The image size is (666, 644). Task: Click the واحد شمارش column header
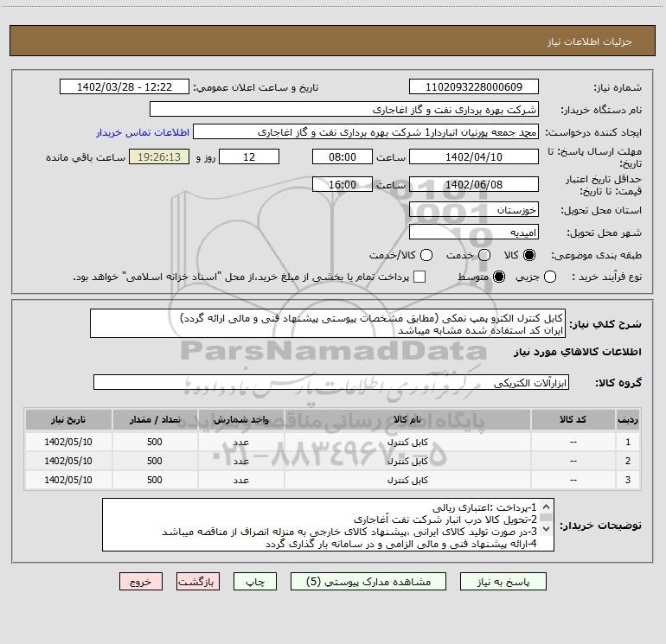click(x=240, y=419)
